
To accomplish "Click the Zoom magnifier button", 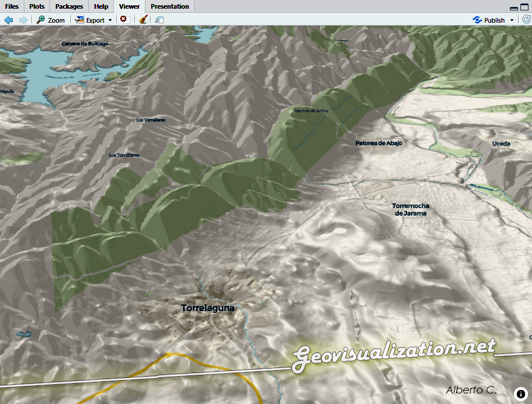I will coord(51,20).
